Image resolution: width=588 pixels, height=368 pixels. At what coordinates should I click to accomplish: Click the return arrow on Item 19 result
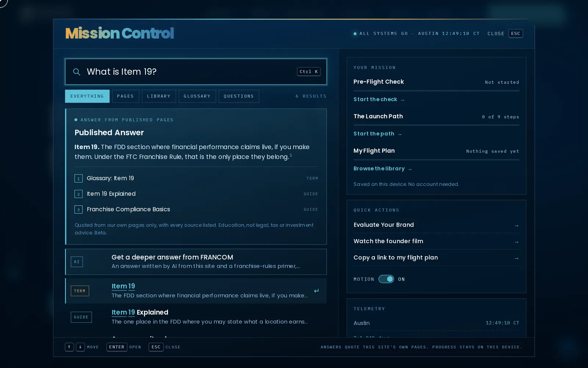click(x=316, y=291)
